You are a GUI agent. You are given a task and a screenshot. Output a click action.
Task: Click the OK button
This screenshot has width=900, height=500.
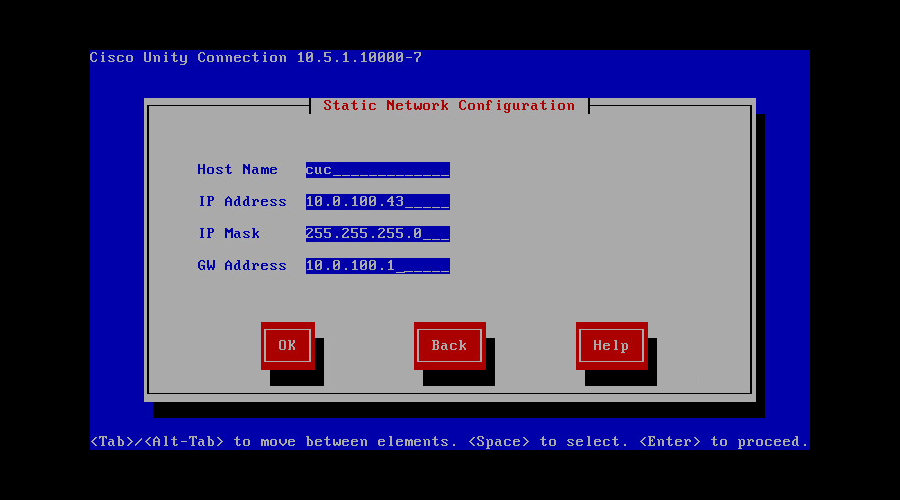point(288,346)
